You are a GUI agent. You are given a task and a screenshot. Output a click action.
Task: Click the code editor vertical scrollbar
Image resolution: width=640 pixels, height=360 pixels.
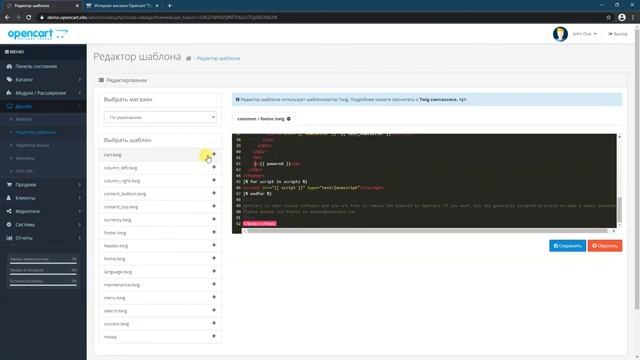tap(619, 181)
